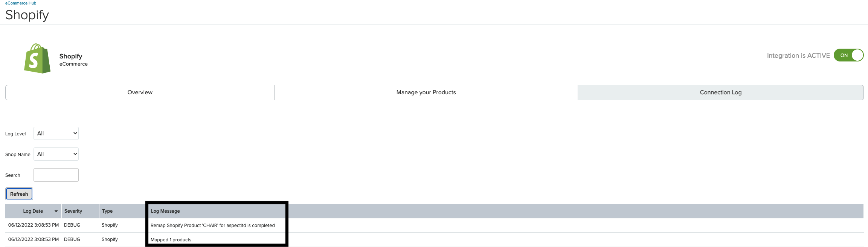Viewport: 868px width, 247px height.
Task: Click the eCommerce subtitle under Shopify name
Action: coord(73,64)
